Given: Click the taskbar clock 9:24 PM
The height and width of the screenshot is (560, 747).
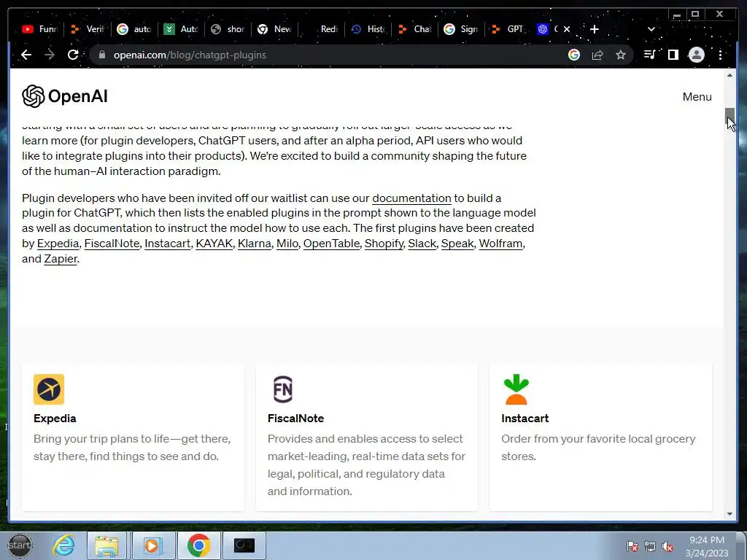Looking at the screenshot, I should pos(707,540).
